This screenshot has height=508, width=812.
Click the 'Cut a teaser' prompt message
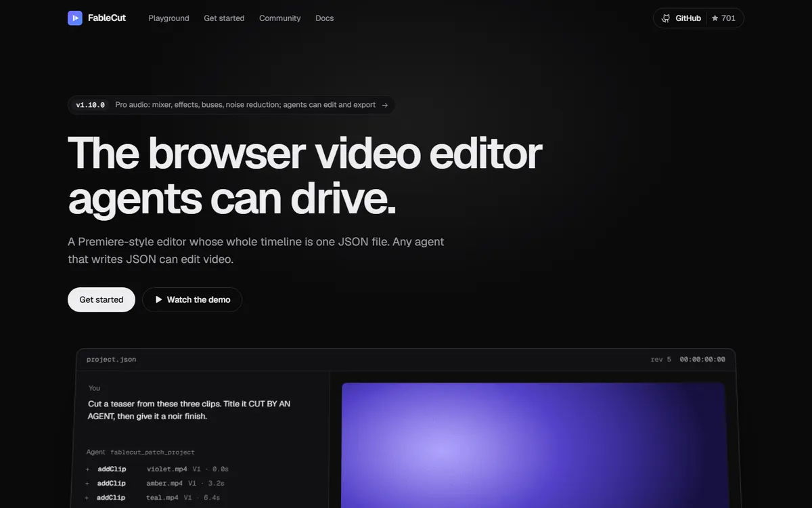click(189, 410)
